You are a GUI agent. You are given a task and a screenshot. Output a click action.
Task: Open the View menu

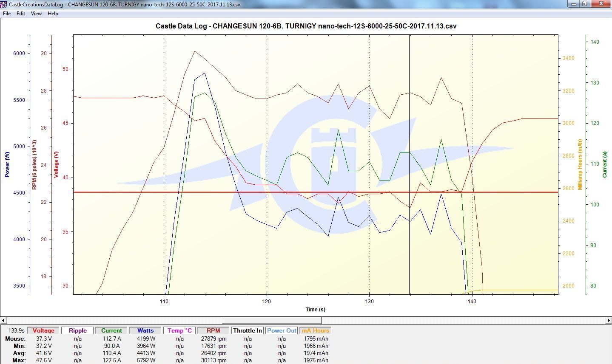click(x=36, y=14)
